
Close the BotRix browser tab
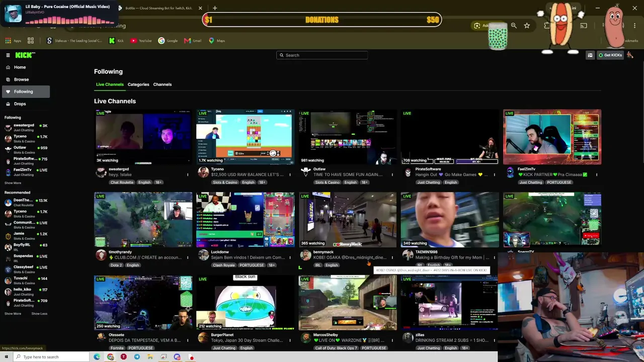coord(200,8)
